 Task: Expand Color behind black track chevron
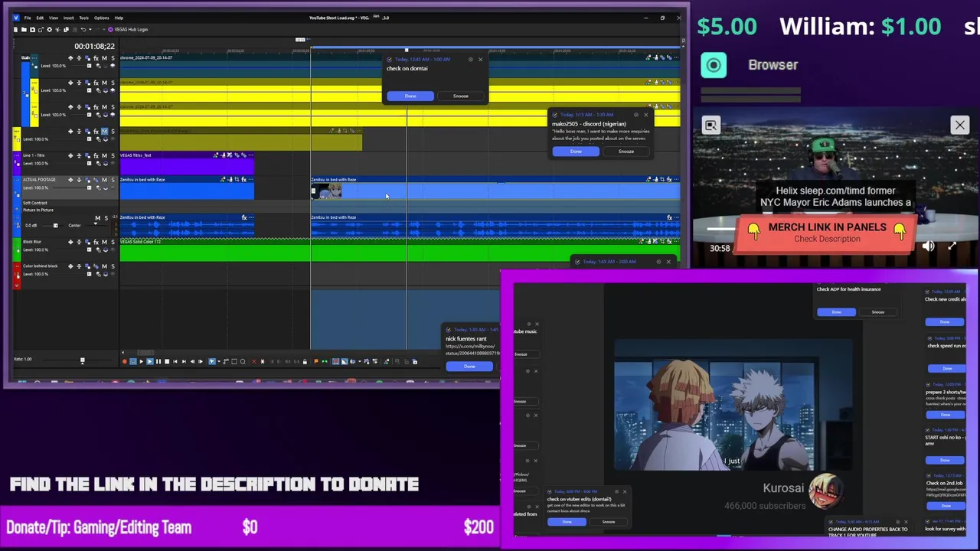click(17, 285)
